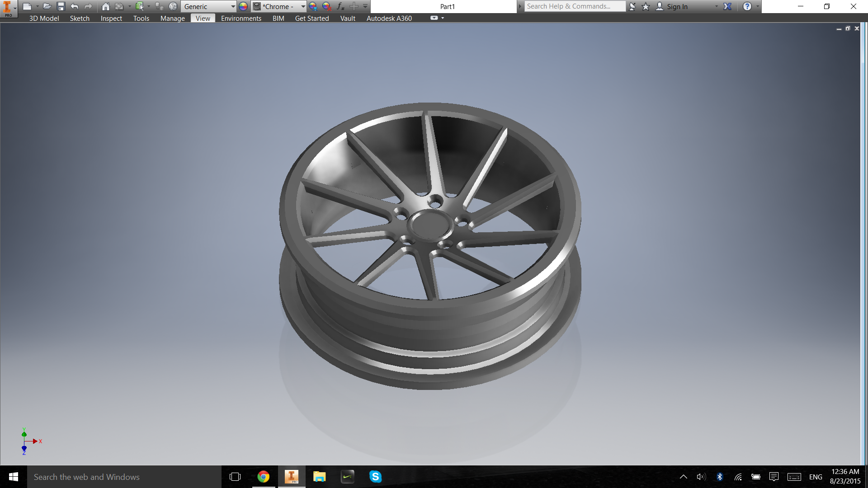
Task: Click the Undo arrow icon
Action: pyautogui.click(x=75, y=6)
